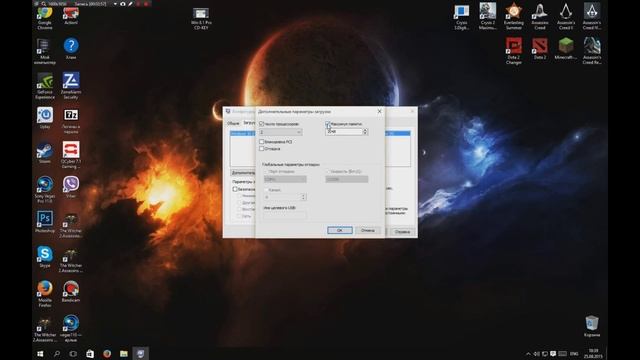Open the Корзина recycle bin
This screenshot has height=360, width=640.
[x=592, y=326]
